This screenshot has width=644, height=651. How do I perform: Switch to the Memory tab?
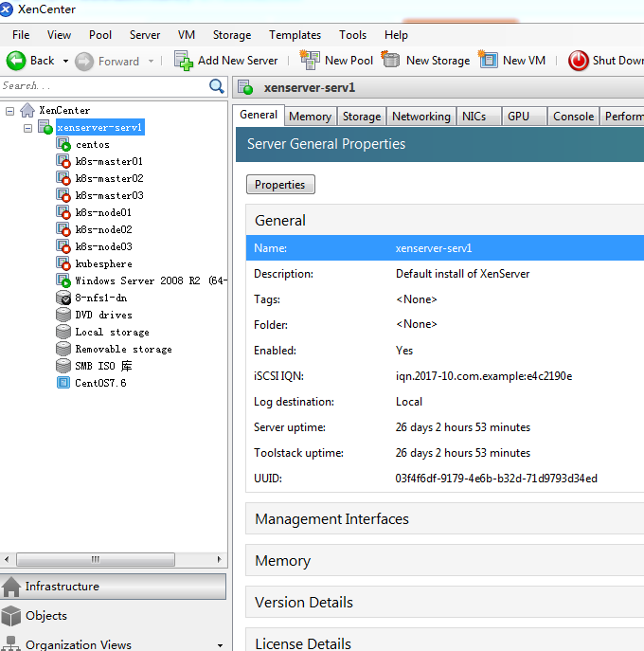pyautogui.click(x=310, y=117)
